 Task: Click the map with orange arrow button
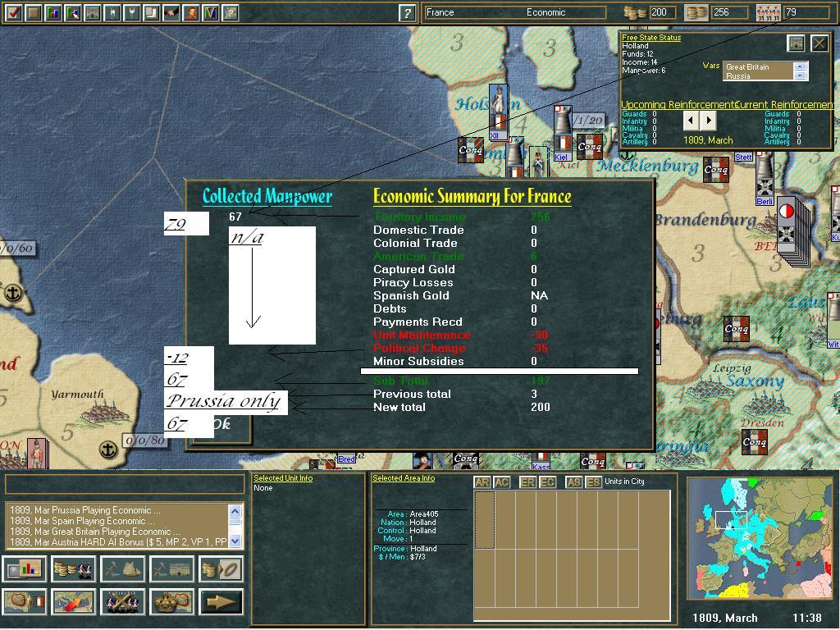coord(73,601)
